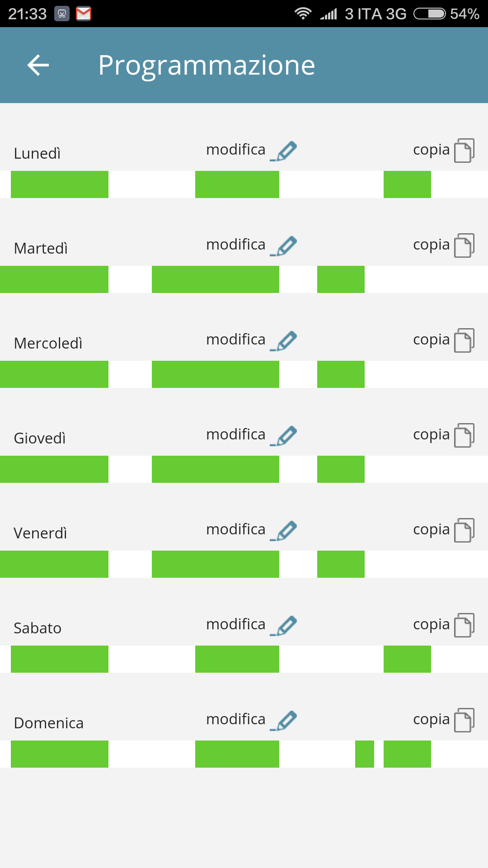Go back using the arrow icon

click(38, 65)
